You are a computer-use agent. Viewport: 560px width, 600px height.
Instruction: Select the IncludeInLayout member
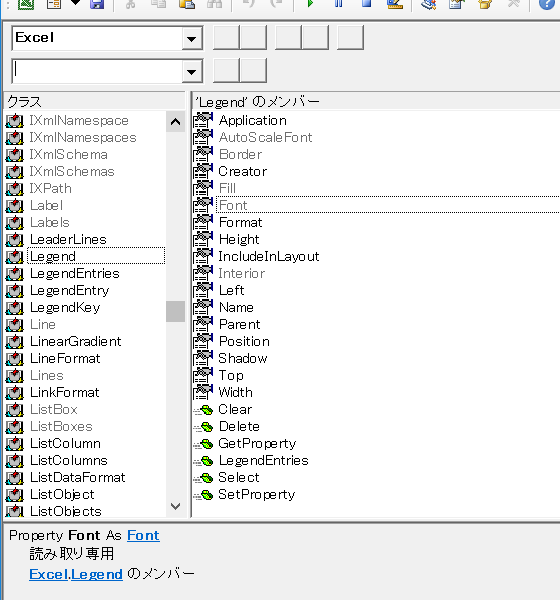coord(269,256)
